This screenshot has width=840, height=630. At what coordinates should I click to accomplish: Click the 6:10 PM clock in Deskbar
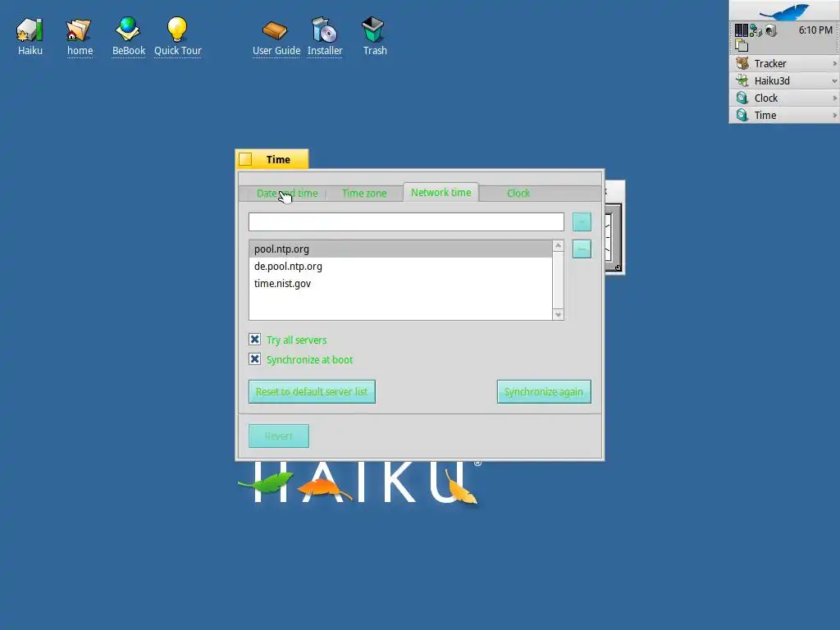[x=815, y=30]
